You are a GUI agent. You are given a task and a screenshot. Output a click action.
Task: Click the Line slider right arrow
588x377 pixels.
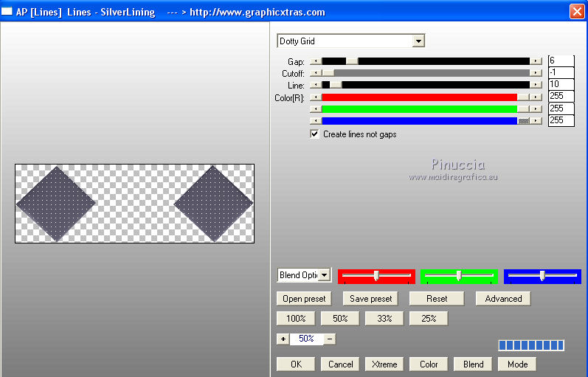point(536,85)
